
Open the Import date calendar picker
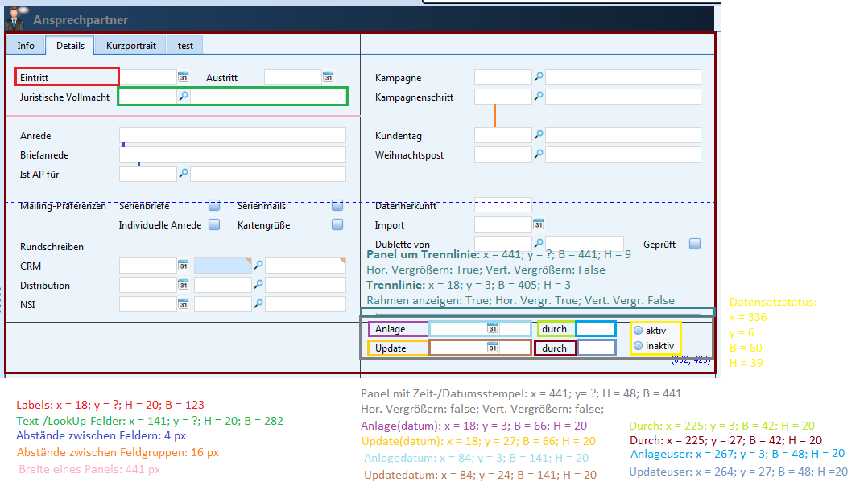(539, 224)
